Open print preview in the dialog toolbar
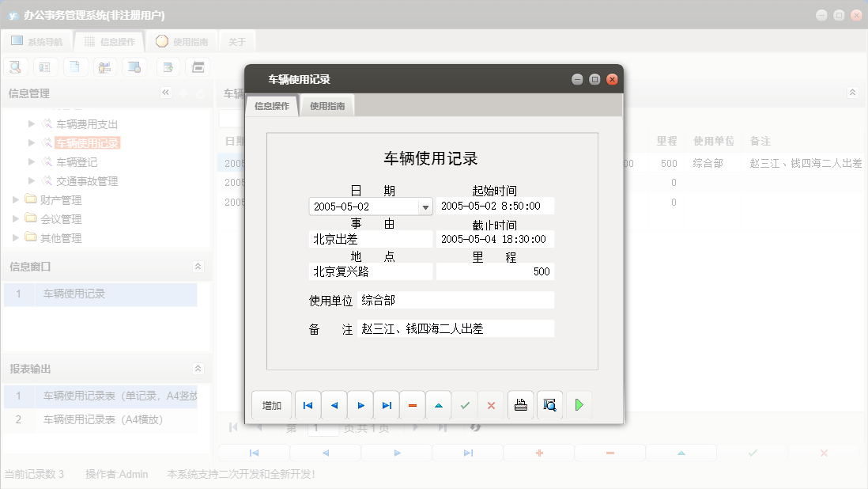868x489 pixels. click(549, 404)
